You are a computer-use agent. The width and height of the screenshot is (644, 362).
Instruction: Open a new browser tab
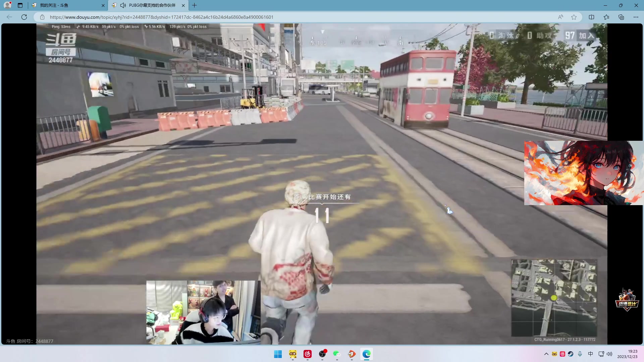(x=195, y=5)
